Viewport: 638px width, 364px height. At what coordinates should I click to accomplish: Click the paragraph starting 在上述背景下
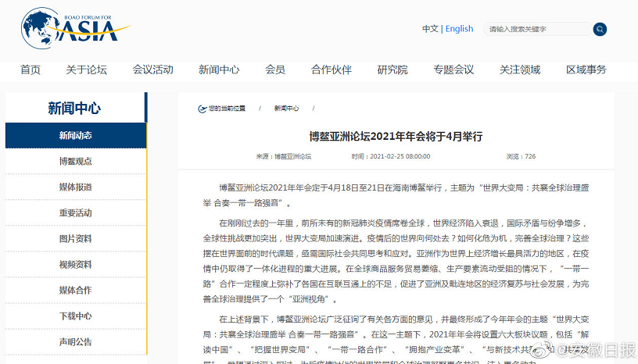click(x=396, y=339)
